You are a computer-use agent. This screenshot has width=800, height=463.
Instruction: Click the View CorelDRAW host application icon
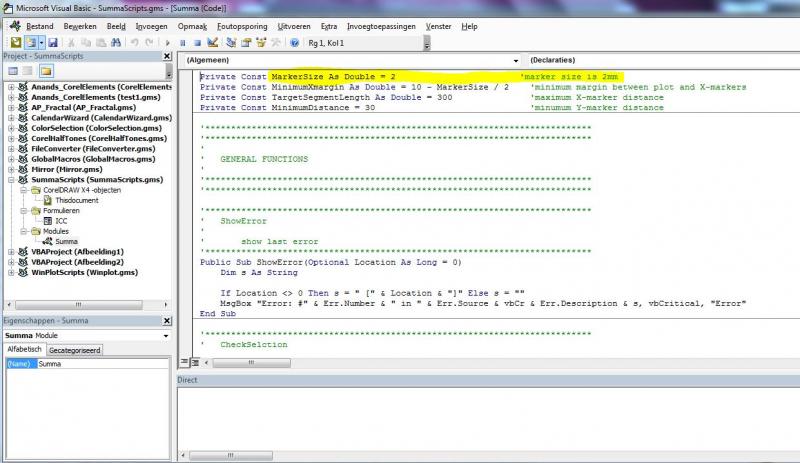16,43
